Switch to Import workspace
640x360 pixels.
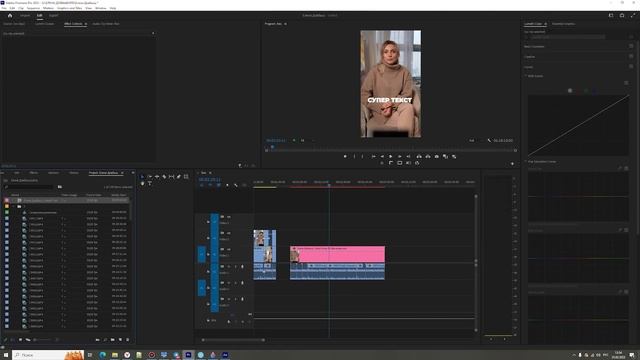click(x=25, y=16)
